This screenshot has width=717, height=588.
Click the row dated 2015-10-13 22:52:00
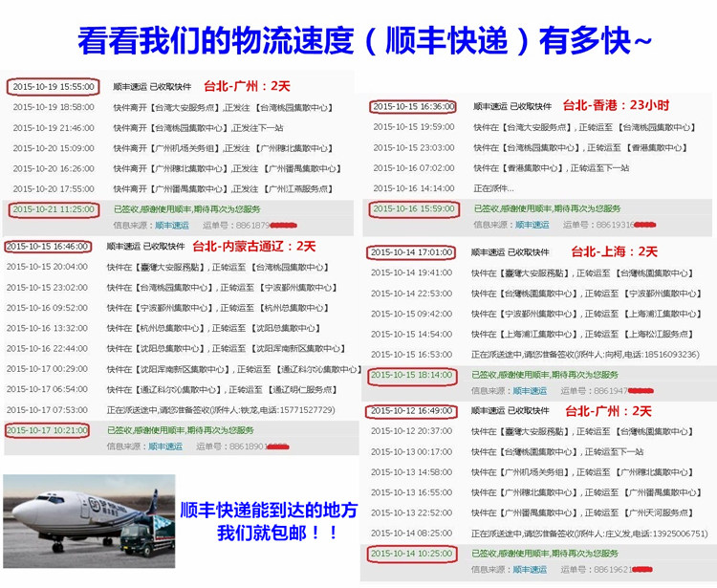click(532, 513)
